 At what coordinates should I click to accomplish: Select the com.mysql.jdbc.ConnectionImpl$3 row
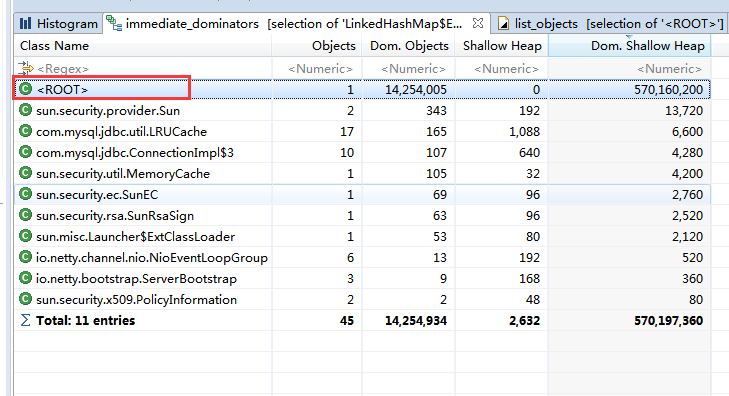coord(362,152)
